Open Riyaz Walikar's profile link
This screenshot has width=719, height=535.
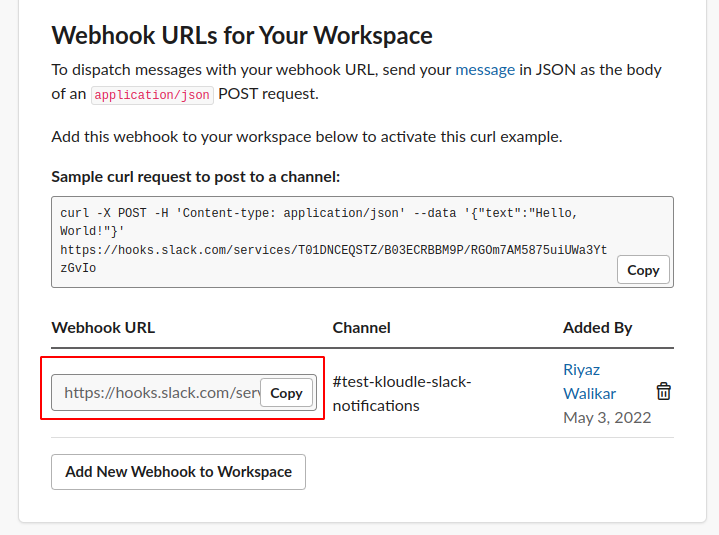590,381
